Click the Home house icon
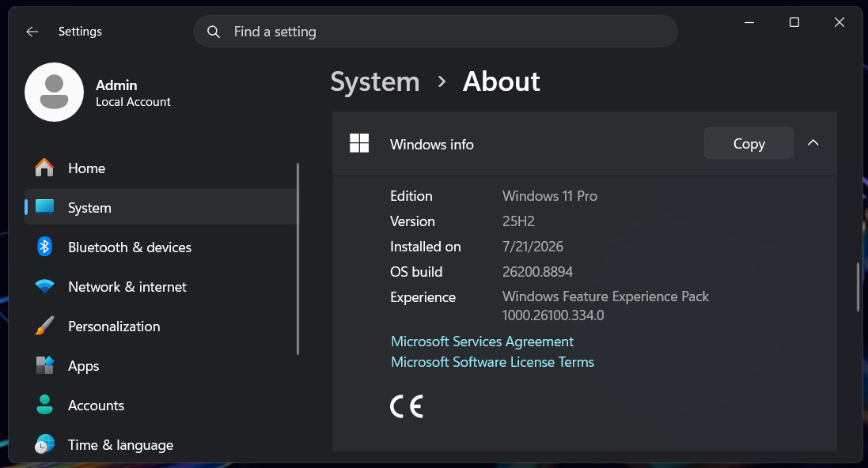The width and height of the screenshot is (868, 468). pyautogui.click(x=44, y=168)
